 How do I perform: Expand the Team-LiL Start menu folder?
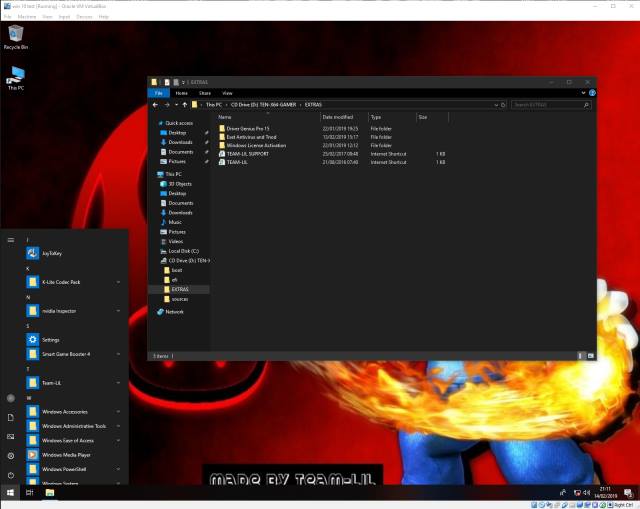point(73,383)
